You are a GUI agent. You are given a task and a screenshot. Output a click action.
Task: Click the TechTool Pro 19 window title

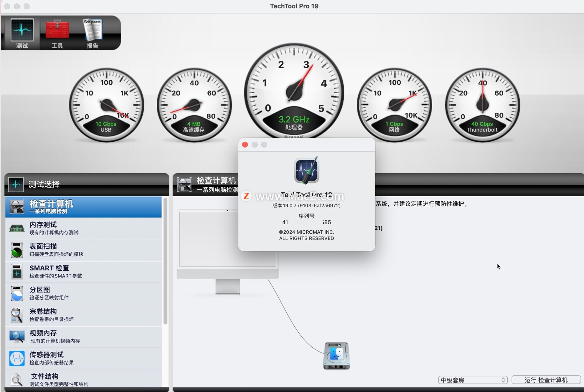[x=294, y=6]
